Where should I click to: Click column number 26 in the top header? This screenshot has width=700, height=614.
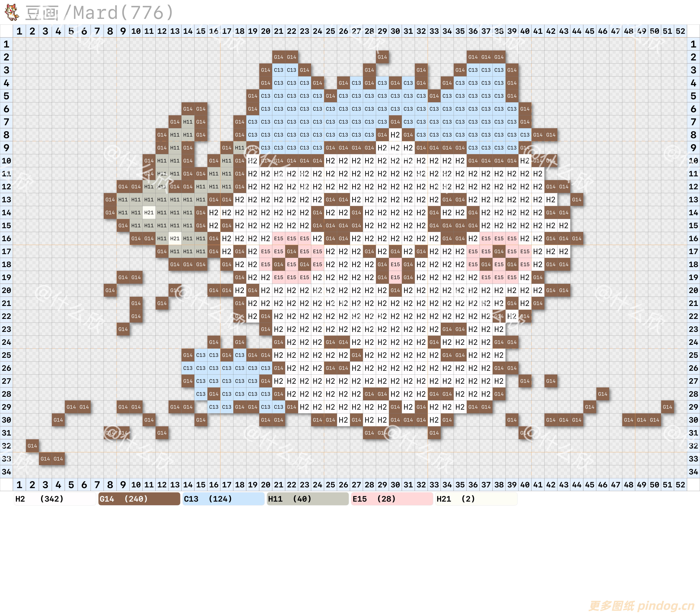(x=343, y=31)
